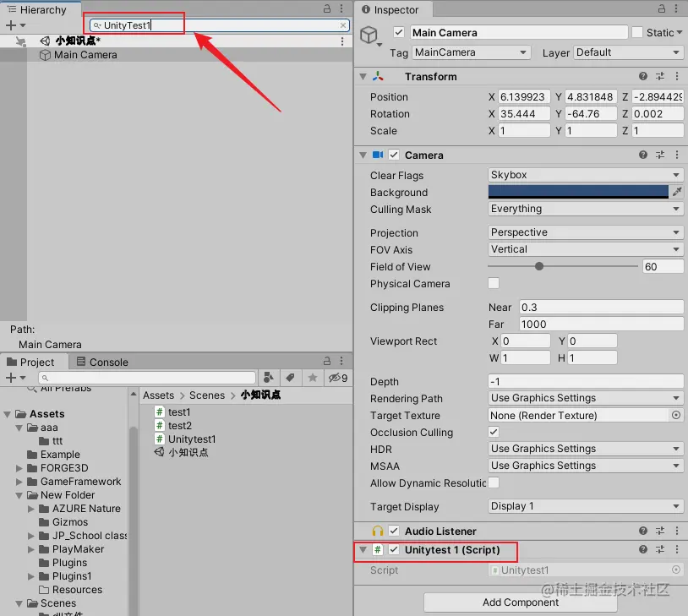Open Audio Listener context menu
This screenshot has width=688, height=616.
click(677, 531)
